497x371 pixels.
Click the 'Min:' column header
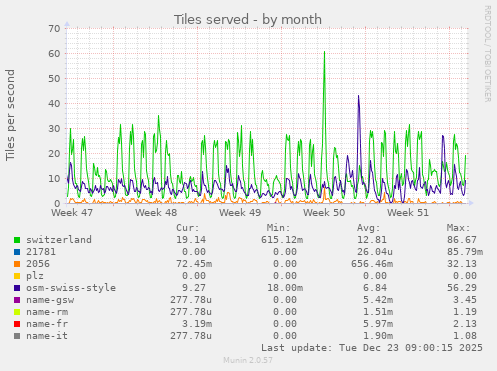coord(278,228)
